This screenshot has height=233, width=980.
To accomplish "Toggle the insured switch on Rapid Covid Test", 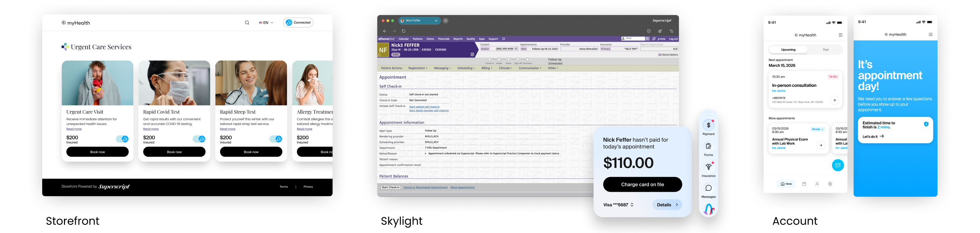I will [199, 139].
